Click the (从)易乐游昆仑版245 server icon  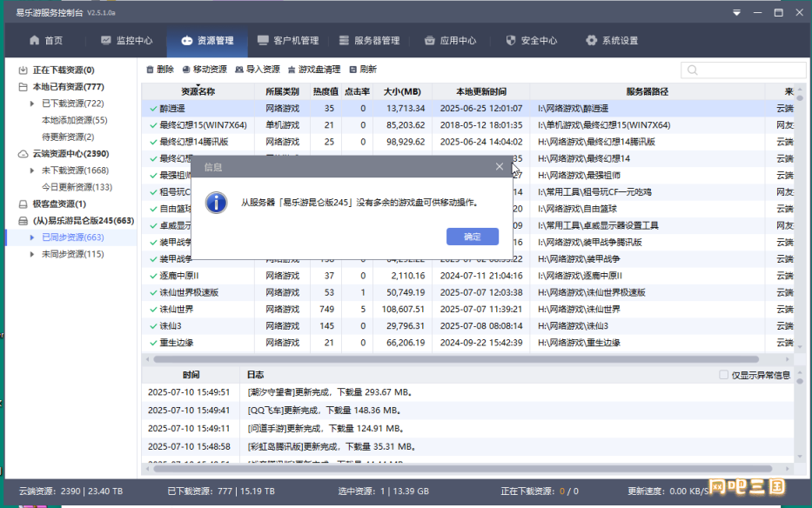click(23, 221)
